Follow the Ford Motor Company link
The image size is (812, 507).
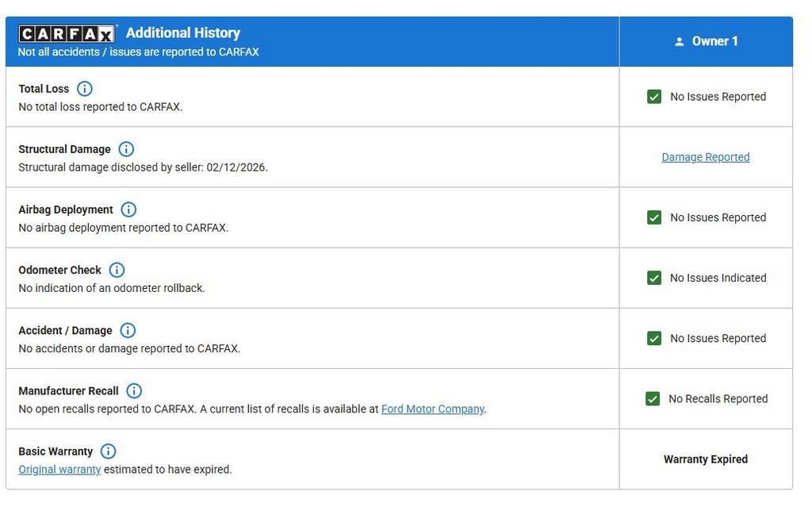[432, 409]
